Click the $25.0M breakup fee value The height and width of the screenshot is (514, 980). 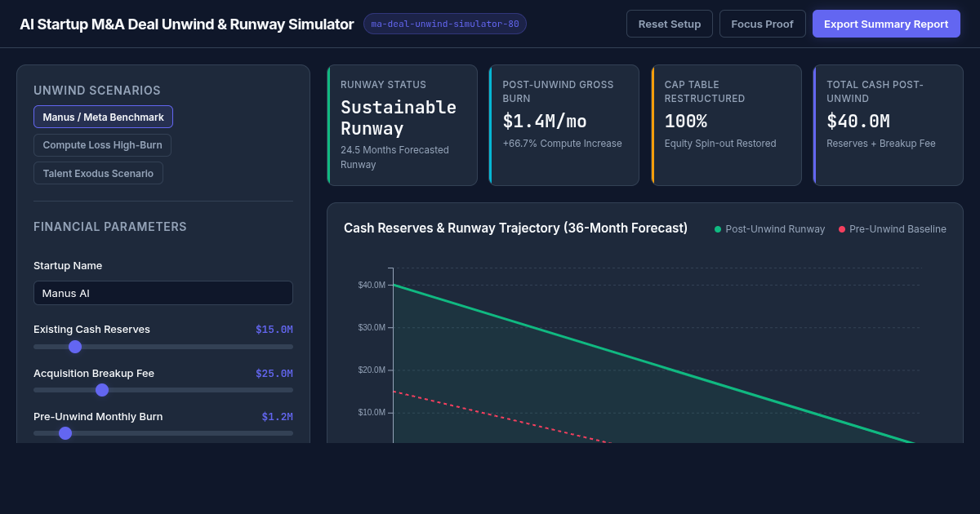point(274,373)
